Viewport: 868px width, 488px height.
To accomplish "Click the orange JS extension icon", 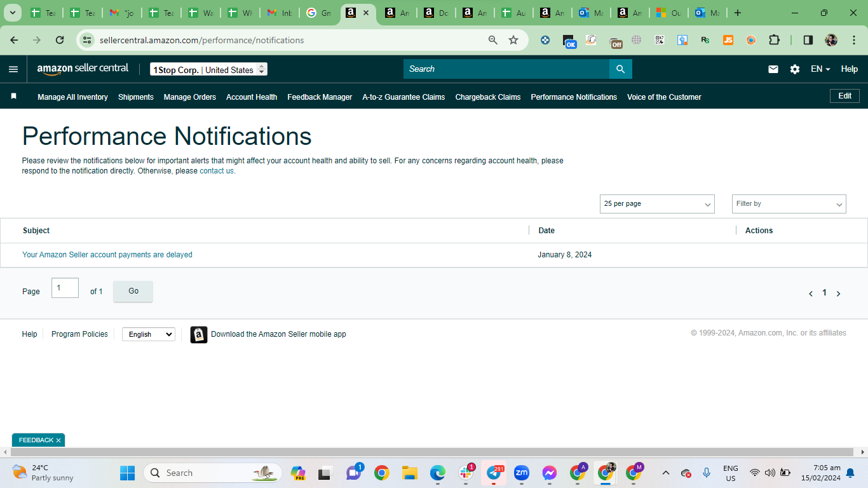I will click(x=728, y=40).
